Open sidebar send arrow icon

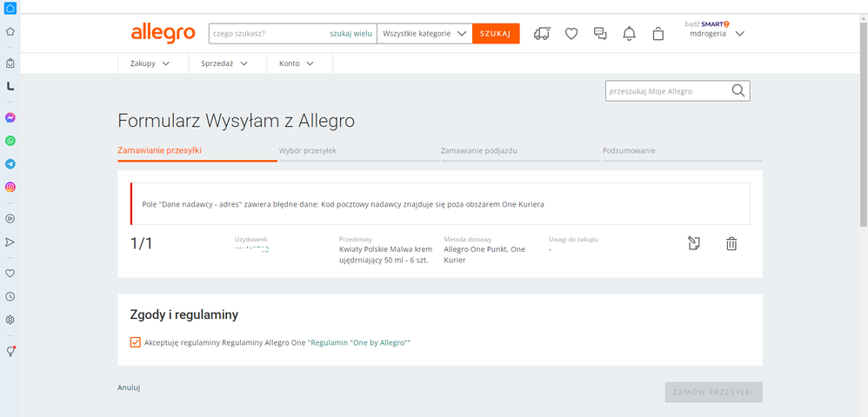[10, 242]
